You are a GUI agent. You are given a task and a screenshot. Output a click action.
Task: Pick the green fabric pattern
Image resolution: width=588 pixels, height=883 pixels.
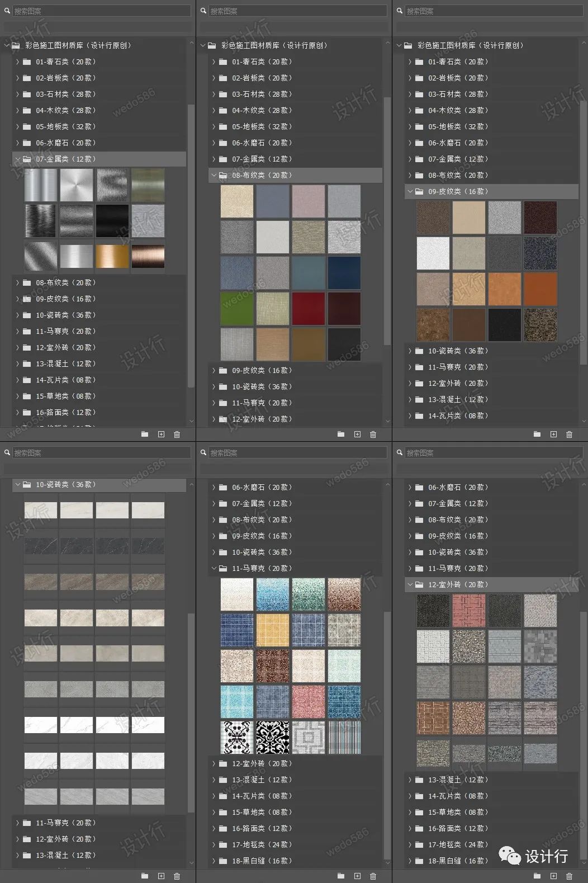(237, 309)
